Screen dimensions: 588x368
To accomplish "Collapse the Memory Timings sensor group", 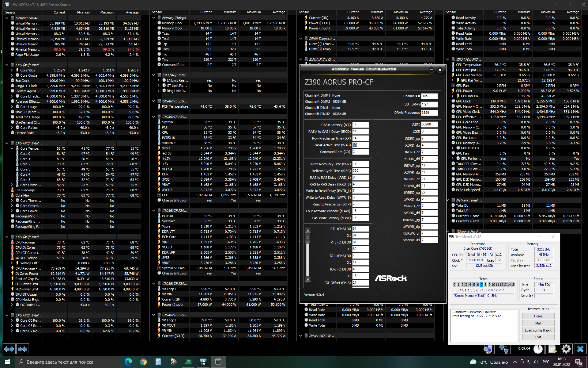I will coord(154,18).
